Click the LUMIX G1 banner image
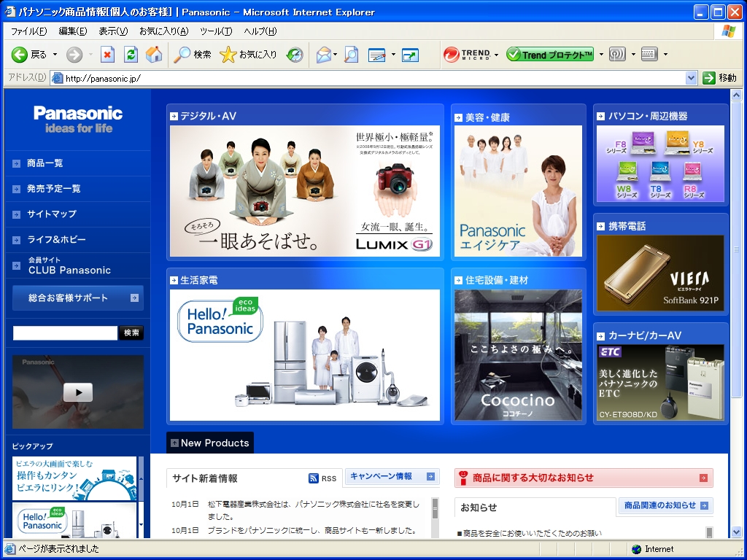 tap(305, 191)
